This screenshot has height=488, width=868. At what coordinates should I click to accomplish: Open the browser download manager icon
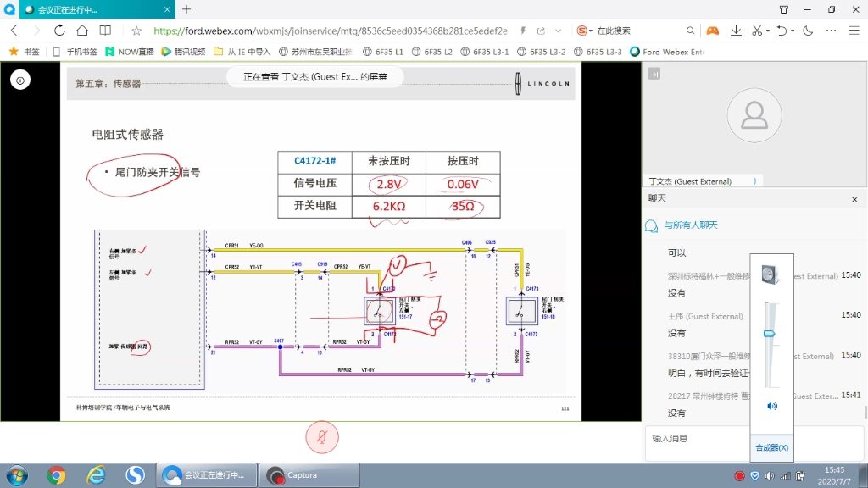[x=736, y=30]
